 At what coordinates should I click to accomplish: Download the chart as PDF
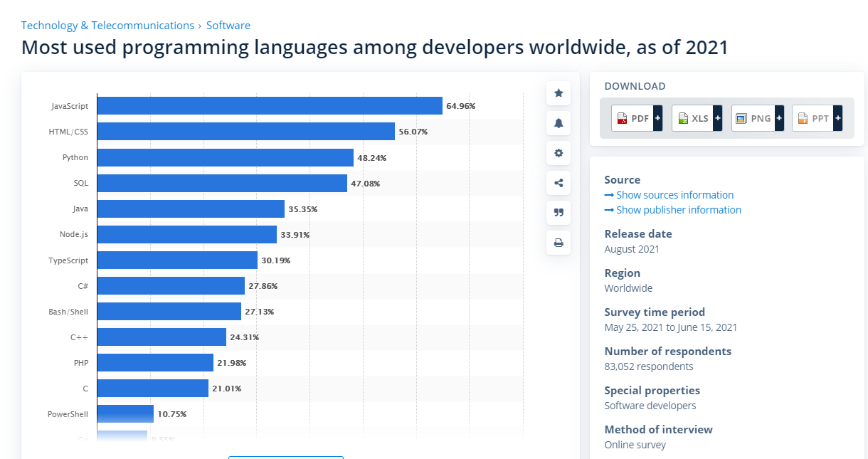pyautogui.click(x=633, y=118)
